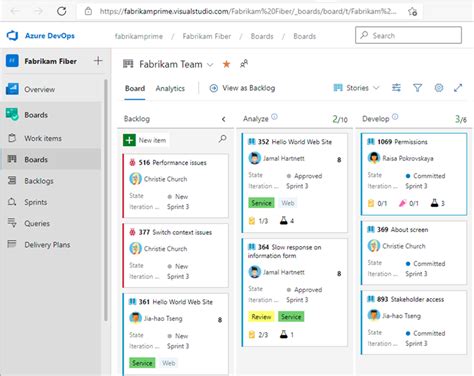Expand task checklist 2/3 on card 364
This screenshot has width=474, height=376.
coord(258,335)
